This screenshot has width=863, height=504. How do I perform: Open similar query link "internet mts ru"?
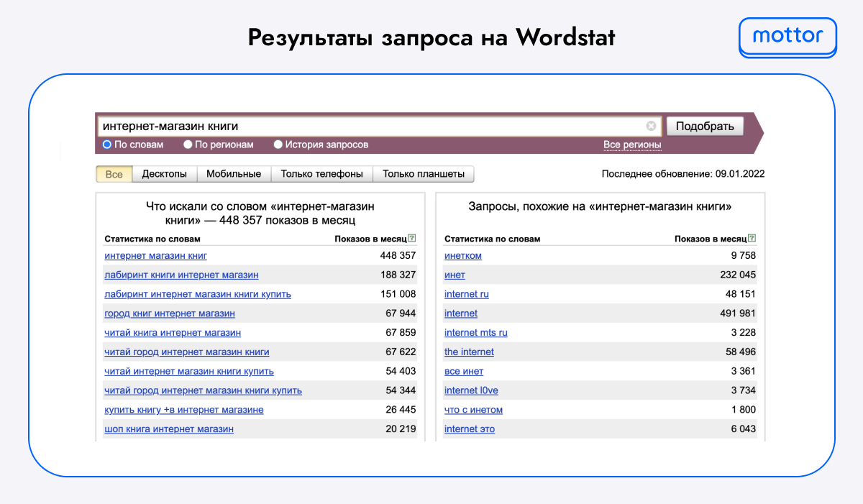tap(476, 333)
